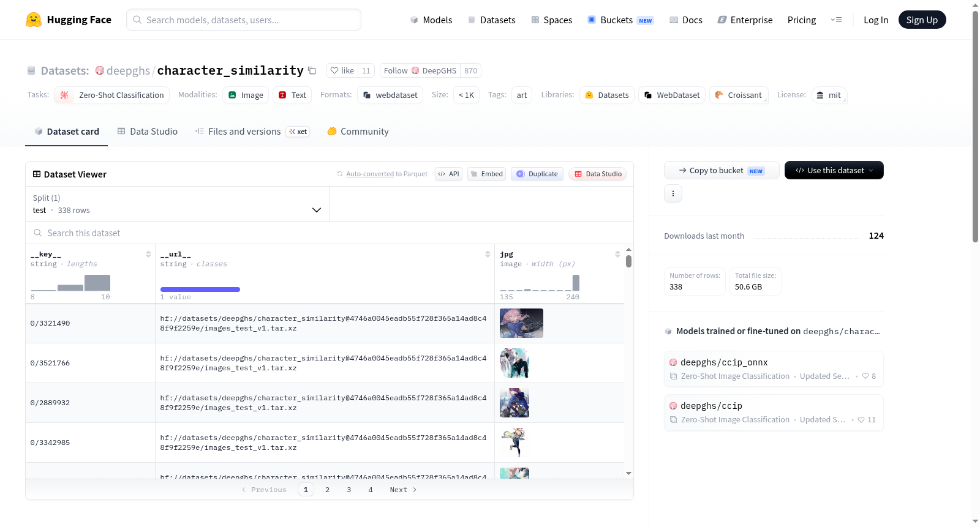The width and height of the screenshot is (980, 527).
Task: Click the WebDataset library tag
Action: [x=672, y=95]
